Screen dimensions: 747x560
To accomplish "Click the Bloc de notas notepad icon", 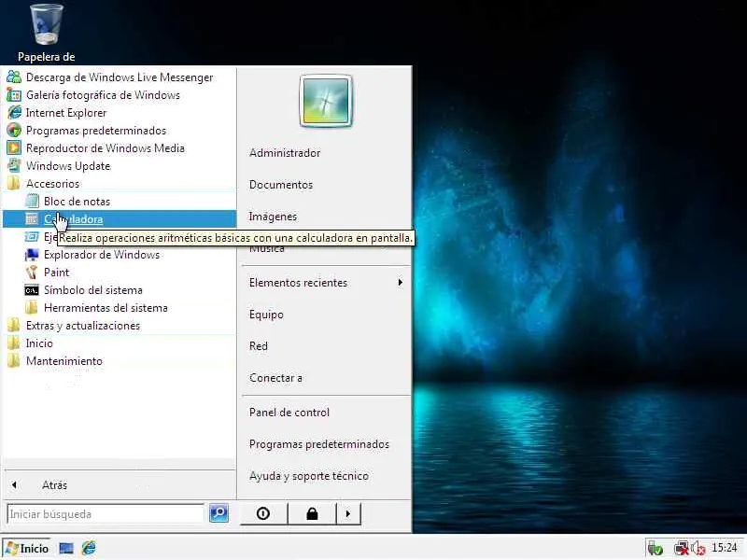I will pos(32,201).
